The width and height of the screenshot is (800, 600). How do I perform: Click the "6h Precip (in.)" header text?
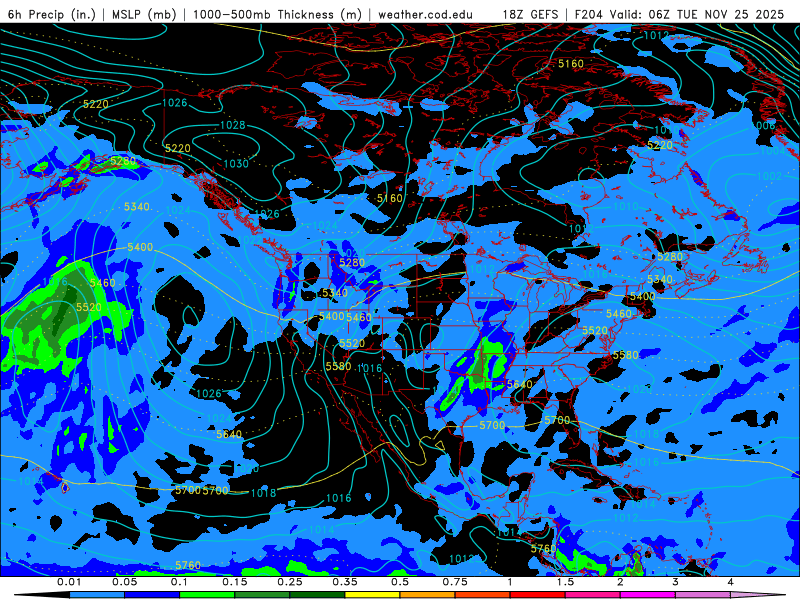[52, 14]
